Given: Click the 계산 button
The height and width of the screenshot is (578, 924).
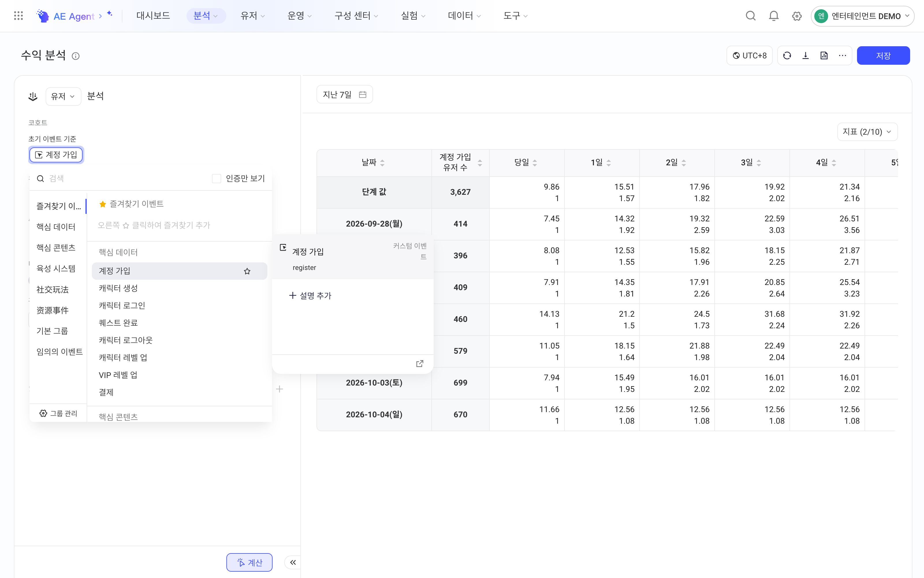Looking at the screenshot, I should [x=249, y=562].
